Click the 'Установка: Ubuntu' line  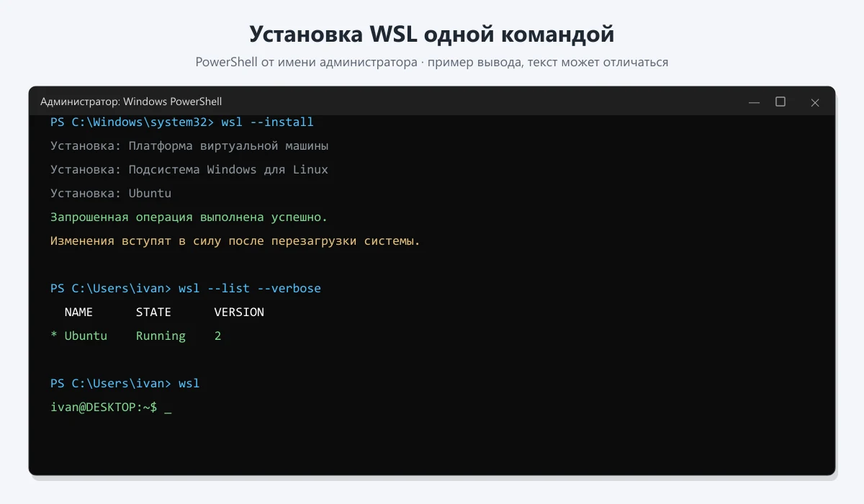111,194
